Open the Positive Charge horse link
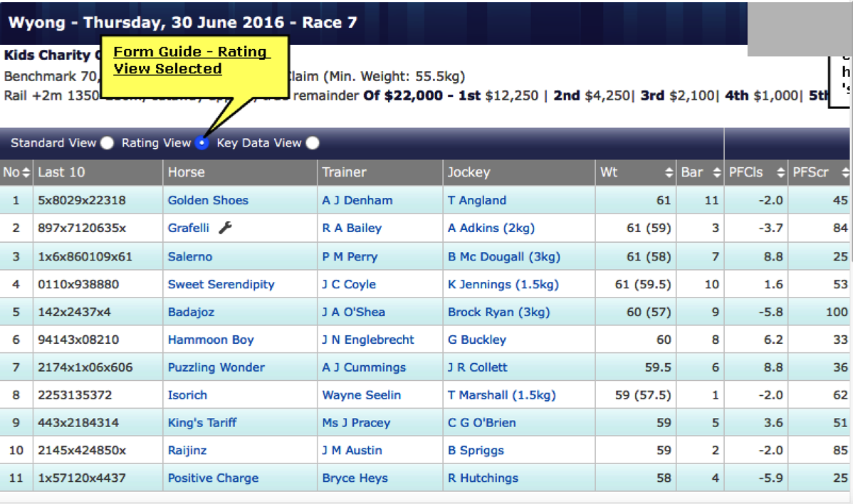Image resolution: width=853 pixels, height=504 pixels. pyautogui.click(x=213, y=478)
